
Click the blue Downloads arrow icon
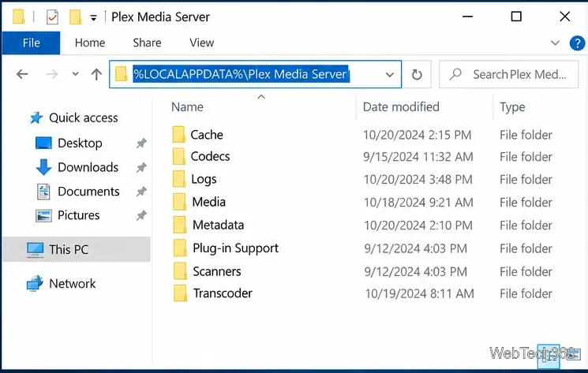(x=43, y=167)
